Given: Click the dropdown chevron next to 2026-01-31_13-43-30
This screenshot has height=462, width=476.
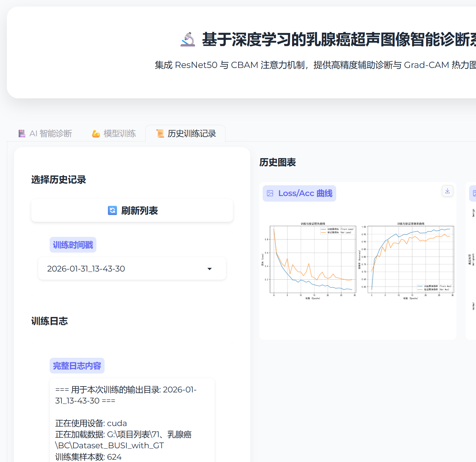Looking at the screenshot, I should pyautogui.click(x=209, y=269).
